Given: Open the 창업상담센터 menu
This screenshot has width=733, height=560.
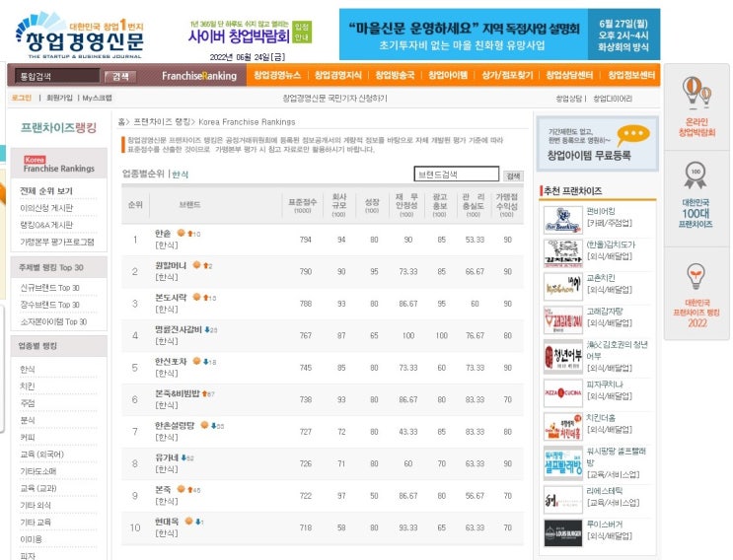Looking at the screenshot, I should click(569, 75).
